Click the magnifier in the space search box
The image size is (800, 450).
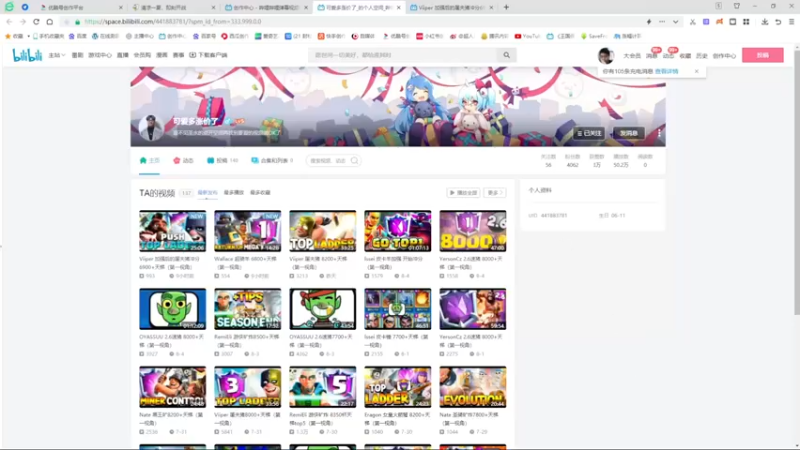point(355,161)
